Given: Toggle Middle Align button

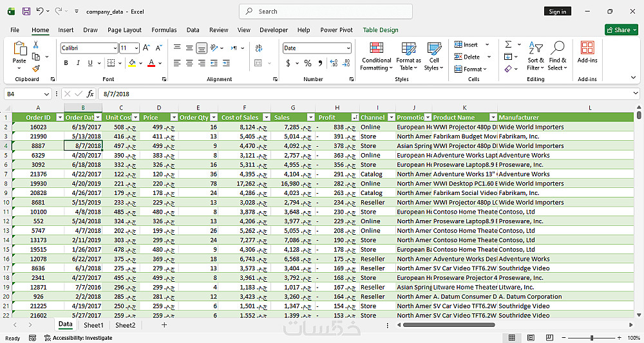Looking at the screenshot, I should coord(189,48).
